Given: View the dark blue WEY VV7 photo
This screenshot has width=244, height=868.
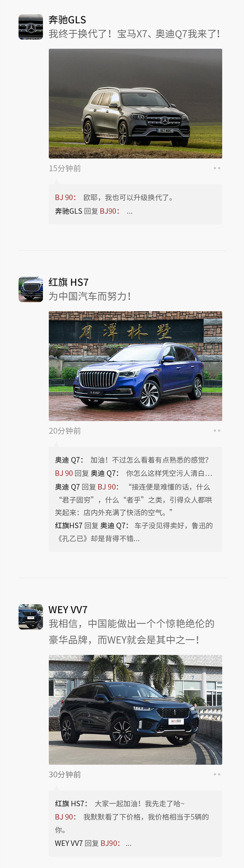Looking at the screenshot, I should pyautogui.click(x=135, y=709).
